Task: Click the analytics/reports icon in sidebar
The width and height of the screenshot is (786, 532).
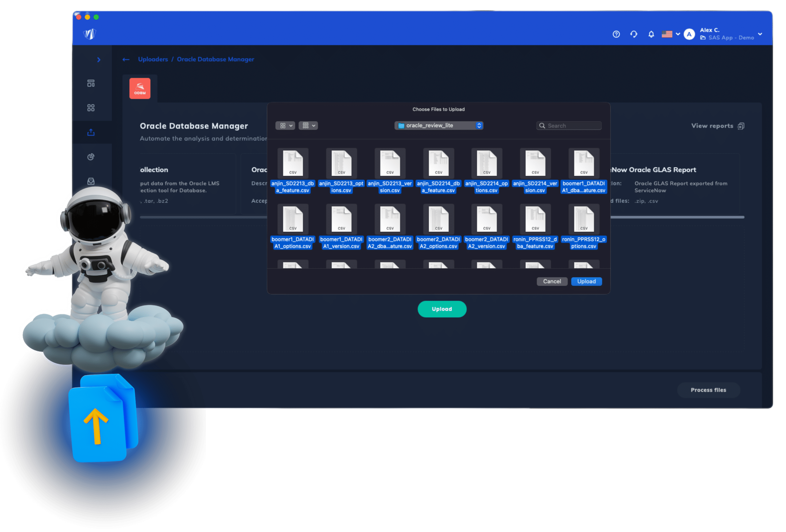Action: 91,156
